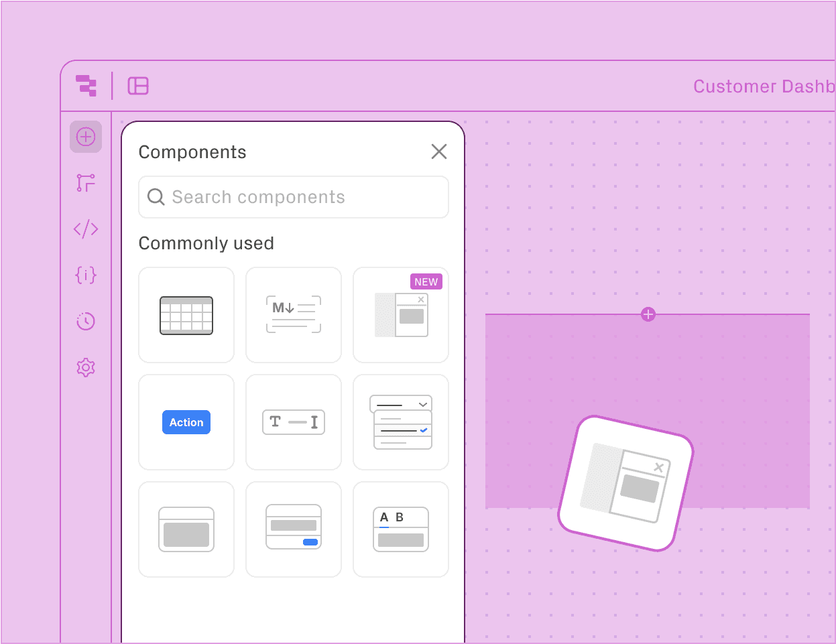Click the magnifier icon in the search bar
This screenshot has width=836, height=644.
(x=156, y=197)
